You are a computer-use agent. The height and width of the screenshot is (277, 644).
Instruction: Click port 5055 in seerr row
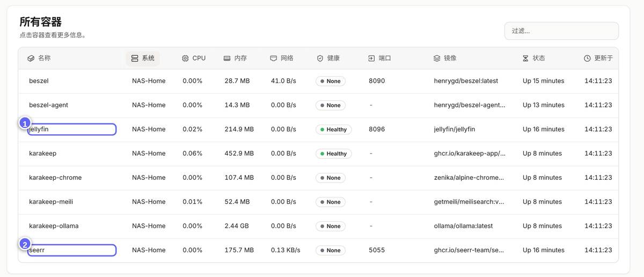[x=377, y=250]
